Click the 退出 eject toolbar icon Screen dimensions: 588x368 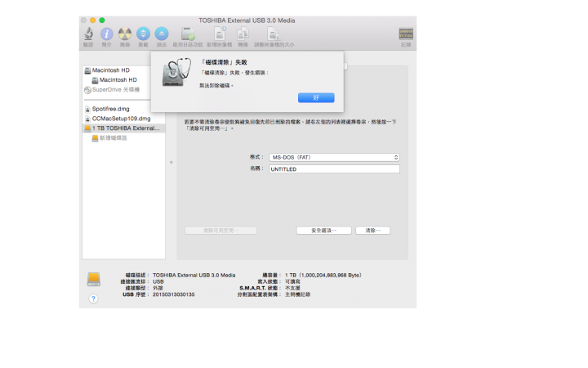pyautogui.click(x=162, y=34)
